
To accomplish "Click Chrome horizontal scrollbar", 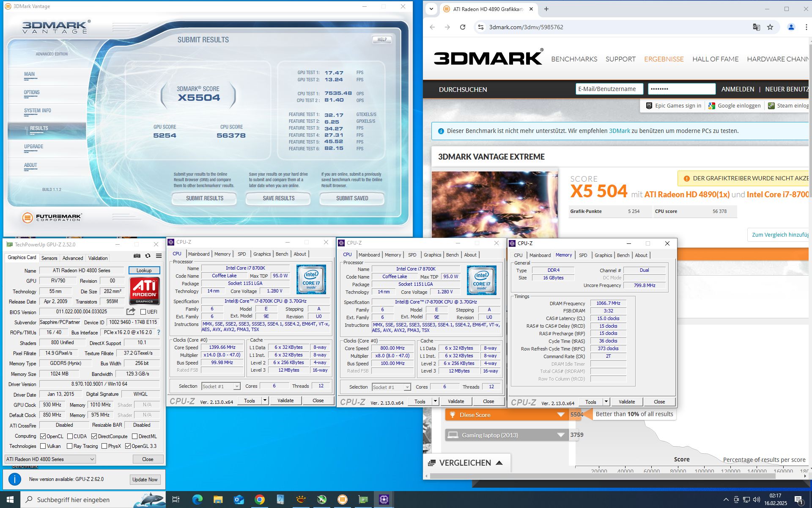I will pos(603,476).
